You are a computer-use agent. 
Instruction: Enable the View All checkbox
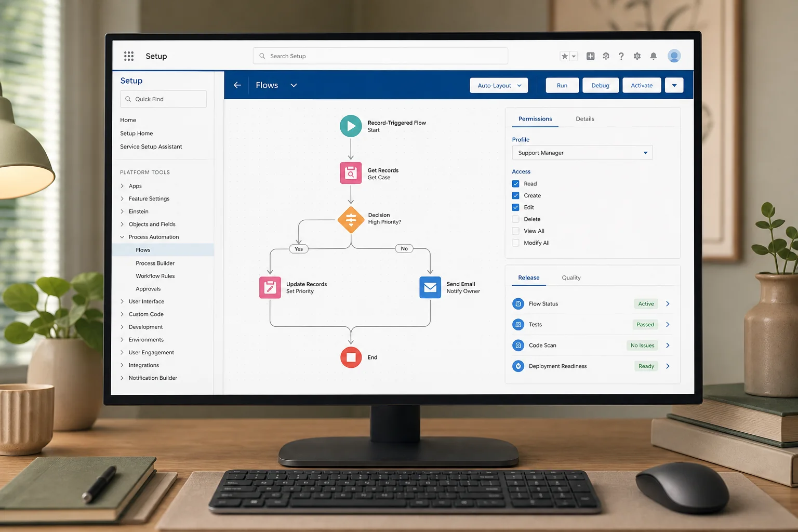pos(515,231)
